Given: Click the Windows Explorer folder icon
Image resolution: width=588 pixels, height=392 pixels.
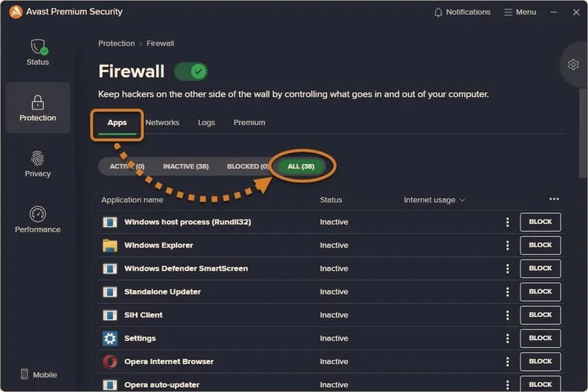Looking at the screenshot, I should click(110, 246).
